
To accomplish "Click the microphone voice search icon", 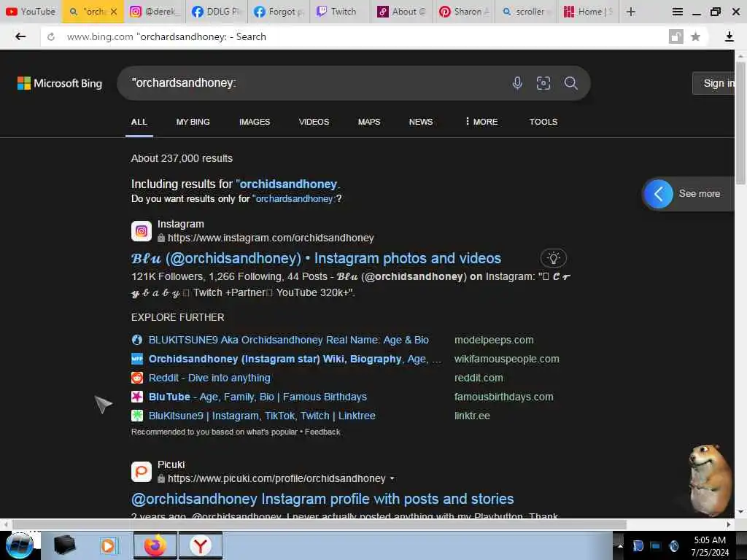I will pyautogui.click(x=517, y=83).
